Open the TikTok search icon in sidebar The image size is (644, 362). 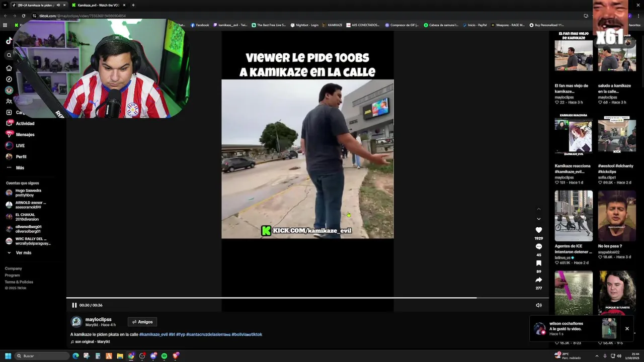tap(9, 55)
